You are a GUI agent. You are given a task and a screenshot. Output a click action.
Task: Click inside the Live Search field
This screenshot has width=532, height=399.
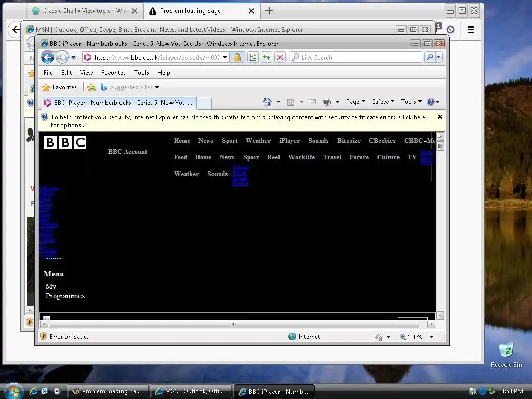click(x=356, y=57)
